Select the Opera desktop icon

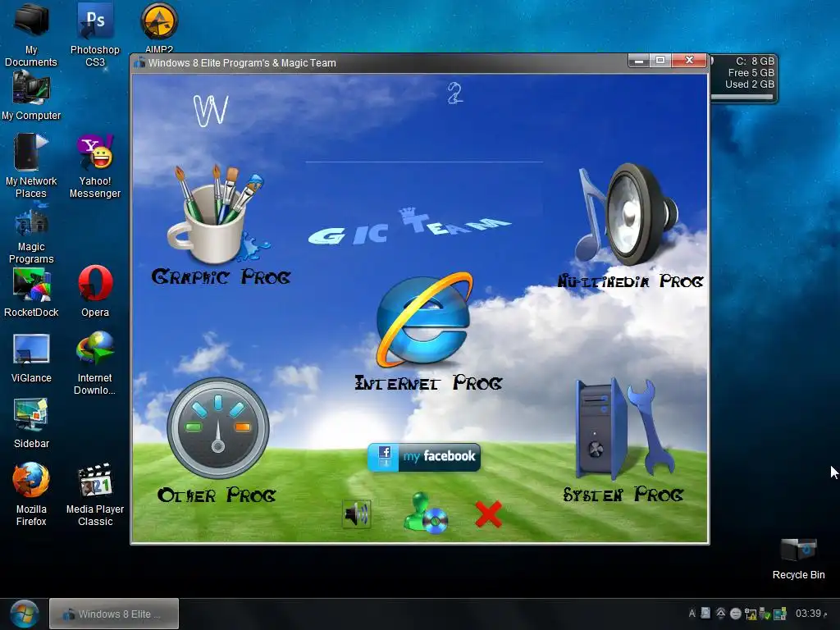click(95, 291)
